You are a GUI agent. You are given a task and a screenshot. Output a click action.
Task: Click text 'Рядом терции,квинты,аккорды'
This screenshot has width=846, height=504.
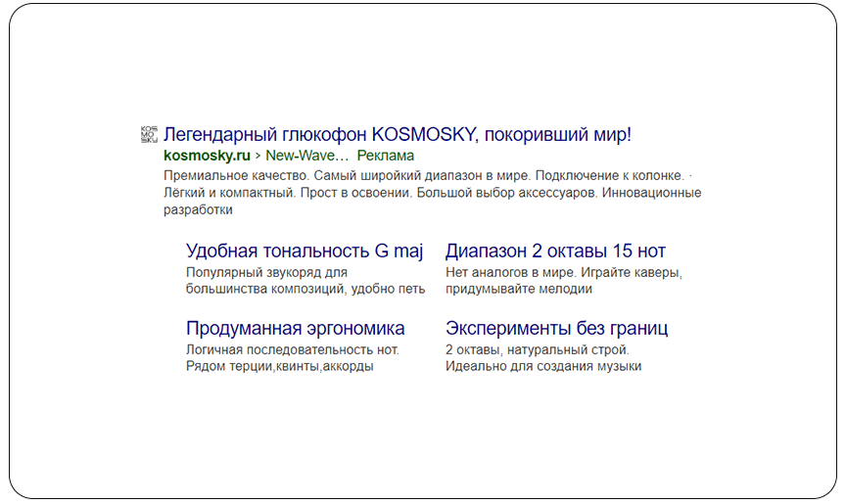pos(279,367)
